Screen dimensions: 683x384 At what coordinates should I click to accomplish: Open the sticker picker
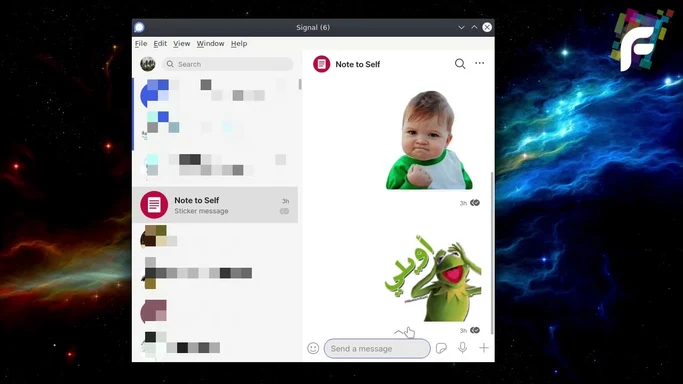pos(441,348)
